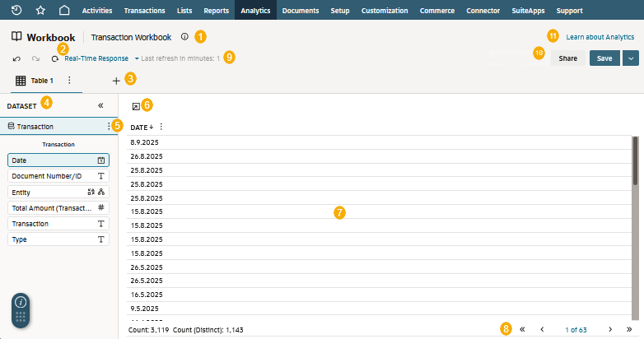Viewport: 644px width, 339px height.
Task: Click Count (Distinct): 1,143 summary
Action: click(x=208, y=330)
